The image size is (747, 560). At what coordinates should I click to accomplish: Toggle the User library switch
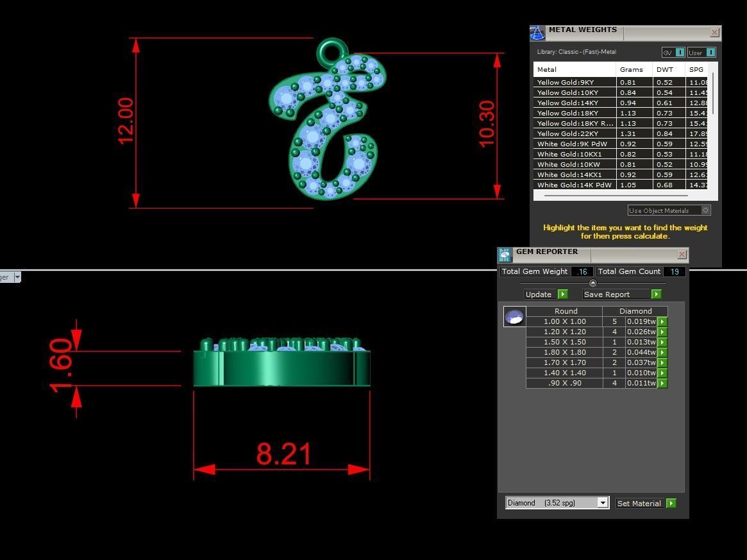point(710,53)
